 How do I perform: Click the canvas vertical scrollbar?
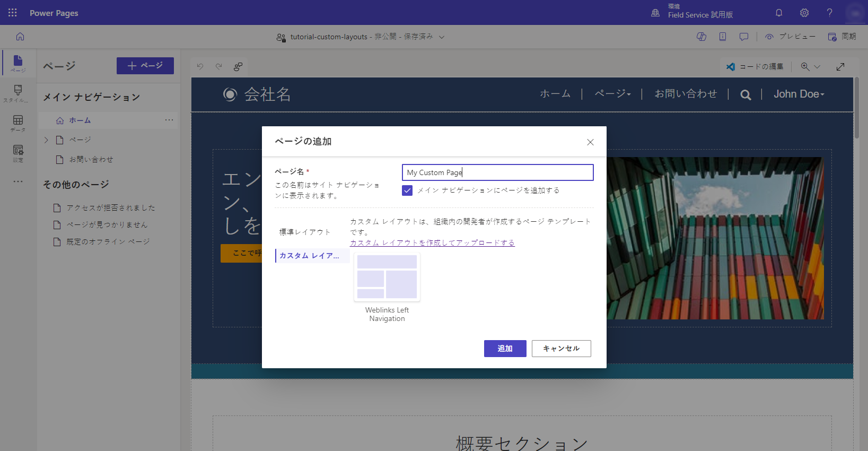[856, 109]
